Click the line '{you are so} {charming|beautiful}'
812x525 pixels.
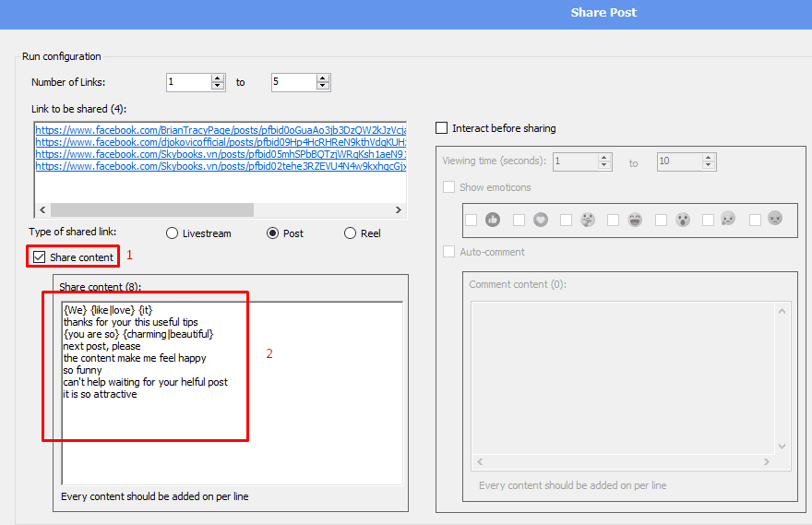click(x=138, y=334)
